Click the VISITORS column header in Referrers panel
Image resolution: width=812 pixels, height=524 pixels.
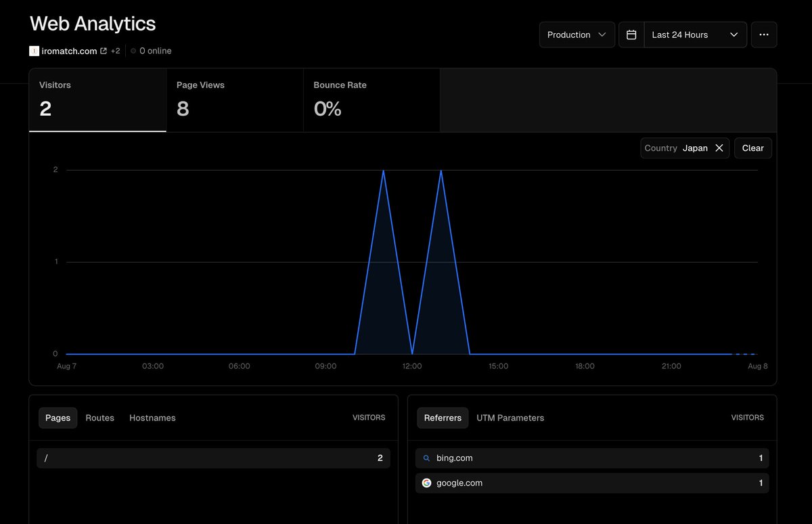(748, 418)
